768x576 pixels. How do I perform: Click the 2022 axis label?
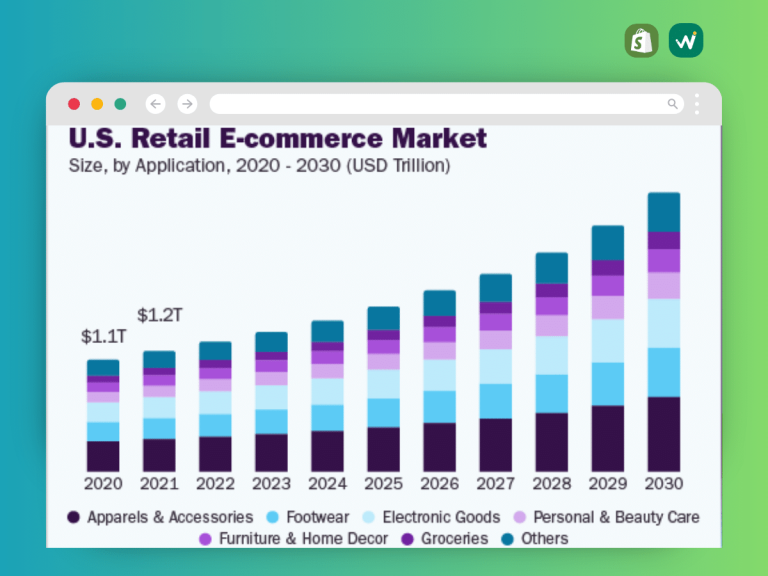pyautogui.click(x=215, y=484)
